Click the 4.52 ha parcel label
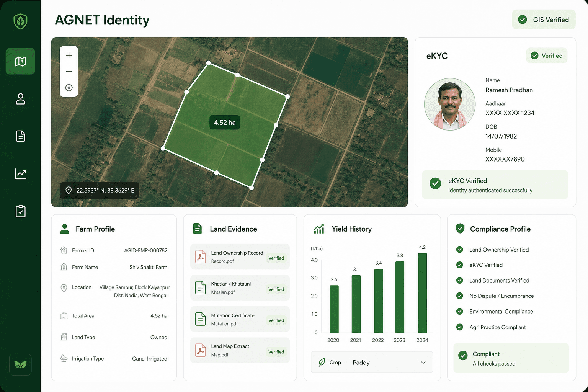The image size is (588, 392). click(x=225, y=122)
